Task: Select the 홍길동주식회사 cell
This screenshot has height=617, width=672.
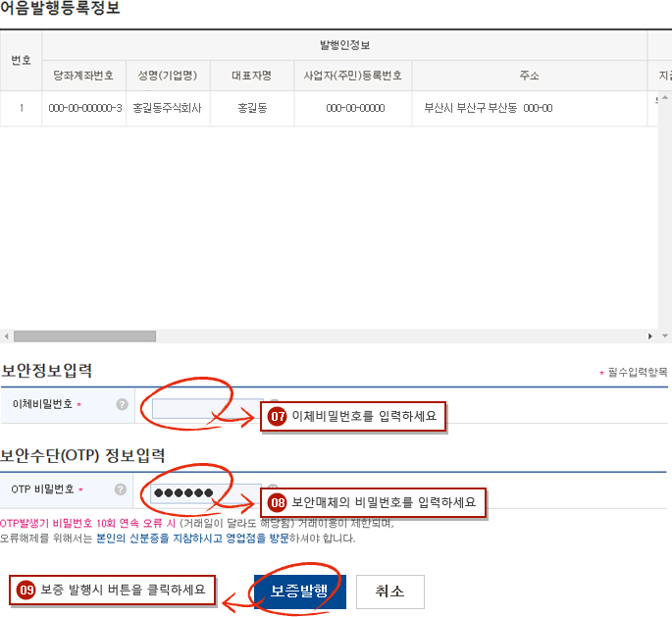Action: tap(168, 108)
